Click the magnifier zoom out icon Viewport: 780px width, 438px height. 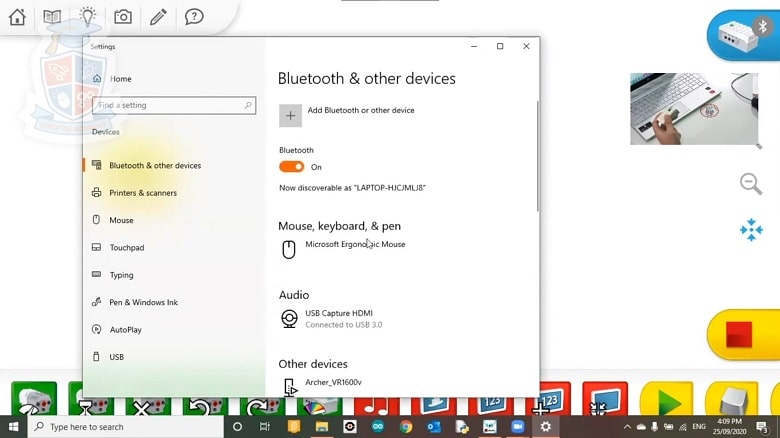751,184
